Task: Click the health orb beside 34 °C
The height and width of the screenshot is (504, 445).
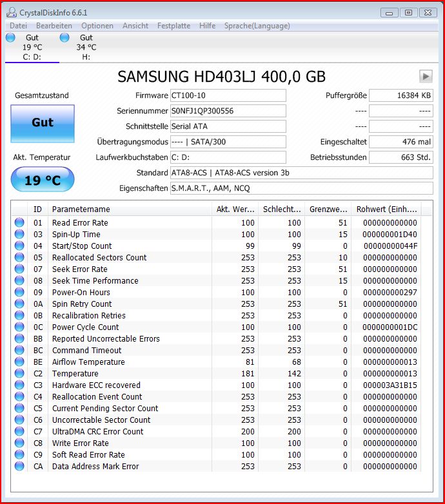Action: click(64, 37)
